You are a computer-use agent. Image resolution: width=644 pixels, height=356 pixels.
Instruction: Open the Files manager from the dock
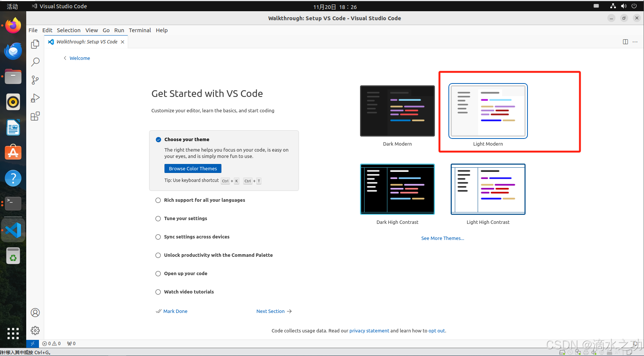[x=13, y=76]
